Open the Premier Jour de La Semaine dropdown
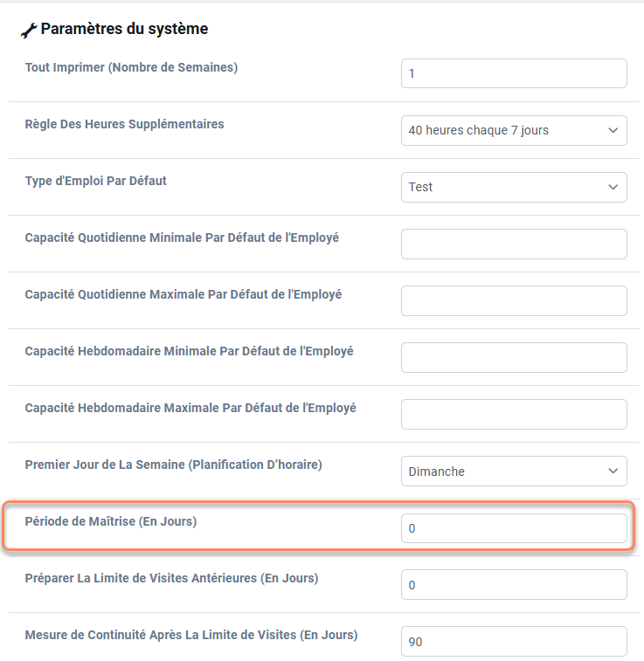 (x=514, y=472)
